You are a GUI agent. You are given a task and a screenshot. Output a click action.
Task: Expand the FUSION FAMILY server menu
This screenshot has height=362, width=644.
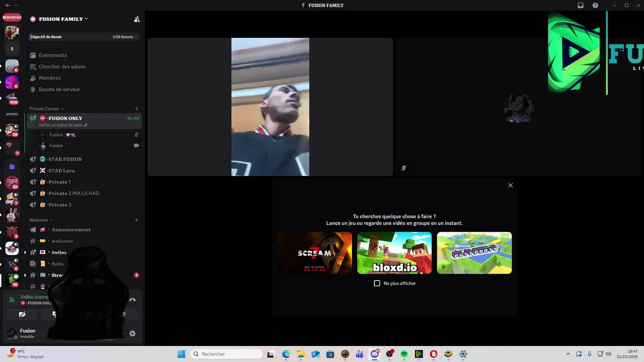click(63, 19)
